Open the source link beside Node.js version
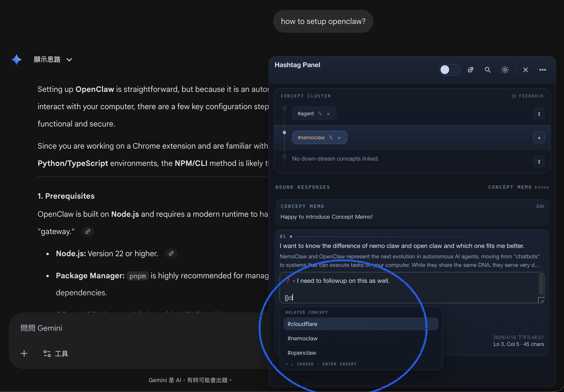This screenshot has width=564, height=392. click(171, 254)
